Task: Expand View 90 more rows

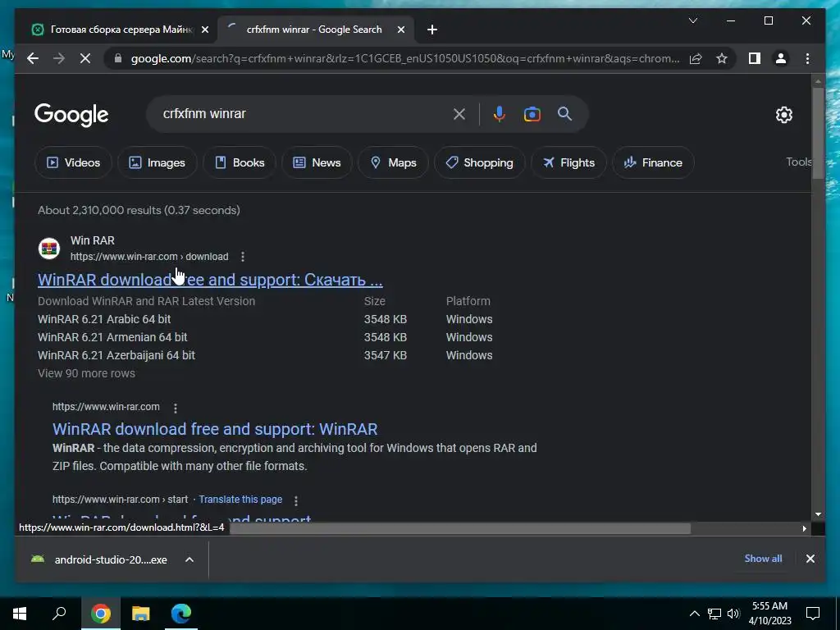Action: tap(86, 373)
